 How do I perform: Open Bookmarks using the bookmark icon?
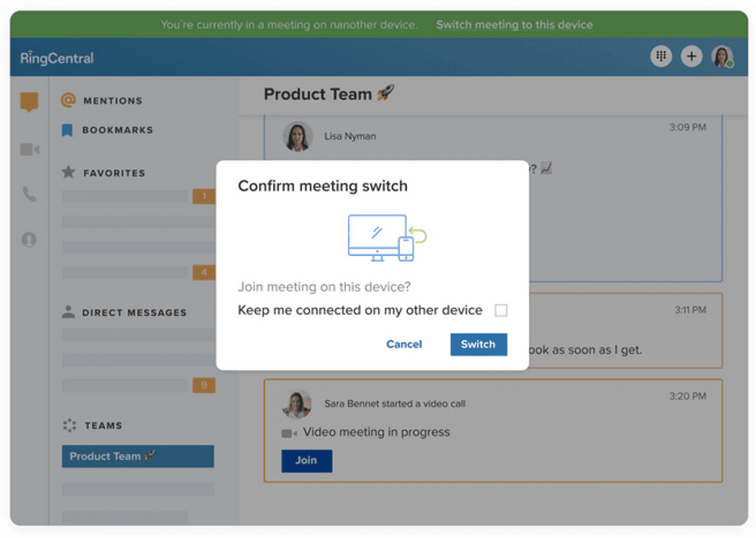pos(111,130)
